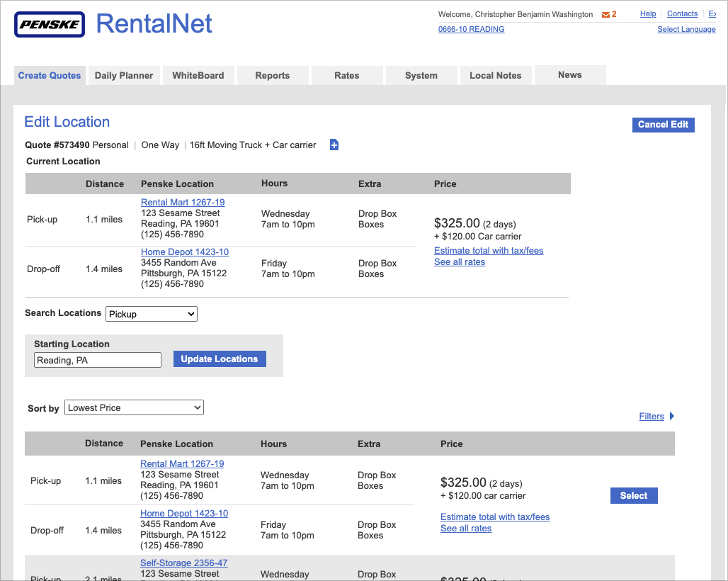Open the mail notifications envelope icon
This screenshot has width=728, height=581.
point(605,15)
